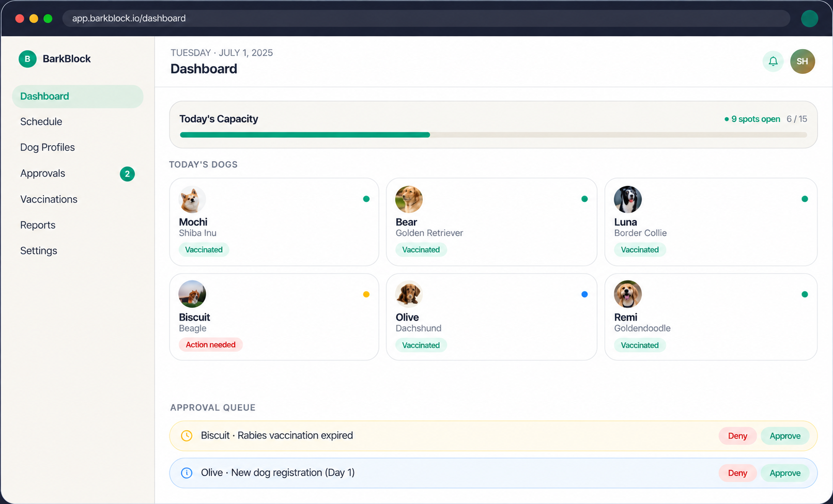Click the info icon on Olive's approval
This screenshot has width=833, height=504.
(x=187, y=473)
